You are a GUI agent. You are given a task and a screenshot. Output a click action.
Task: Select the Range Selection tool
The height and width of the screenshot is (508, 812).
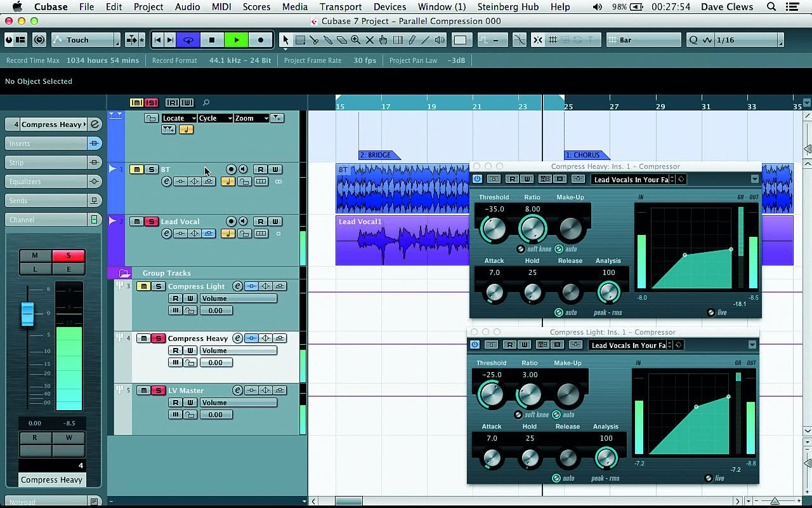[300, 40]
